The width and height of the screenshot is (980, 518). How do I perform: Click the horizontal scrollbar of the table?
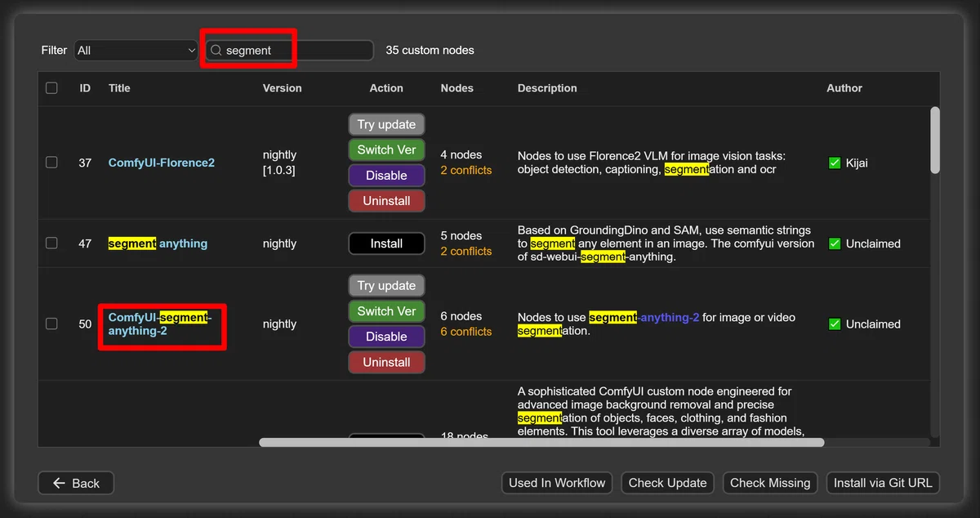coord(541,442)
